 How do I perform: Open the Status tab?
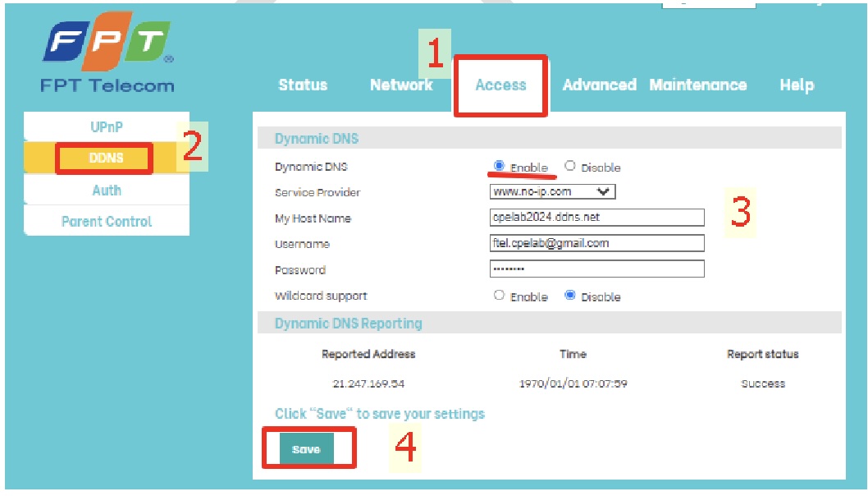(x=303, y=85)
